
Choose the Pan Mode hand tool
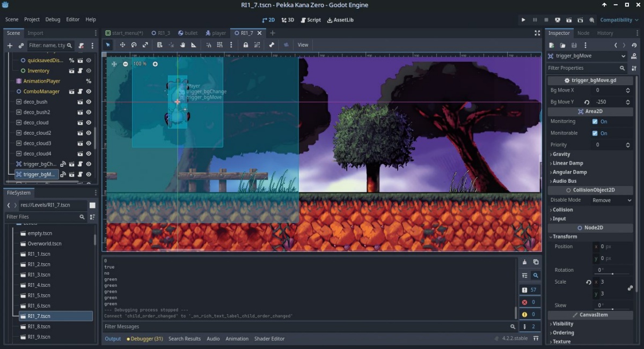182,45
